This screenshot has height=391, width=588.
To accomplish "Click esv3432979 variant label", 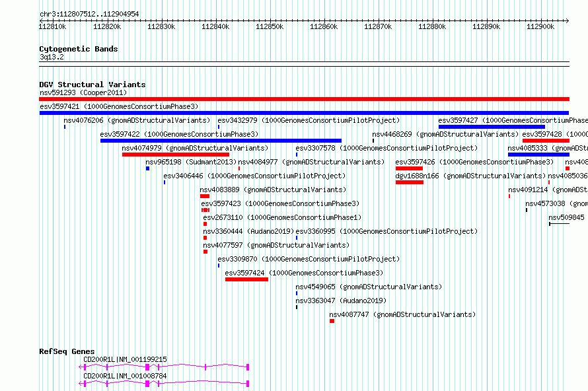I will click(309, 120).
